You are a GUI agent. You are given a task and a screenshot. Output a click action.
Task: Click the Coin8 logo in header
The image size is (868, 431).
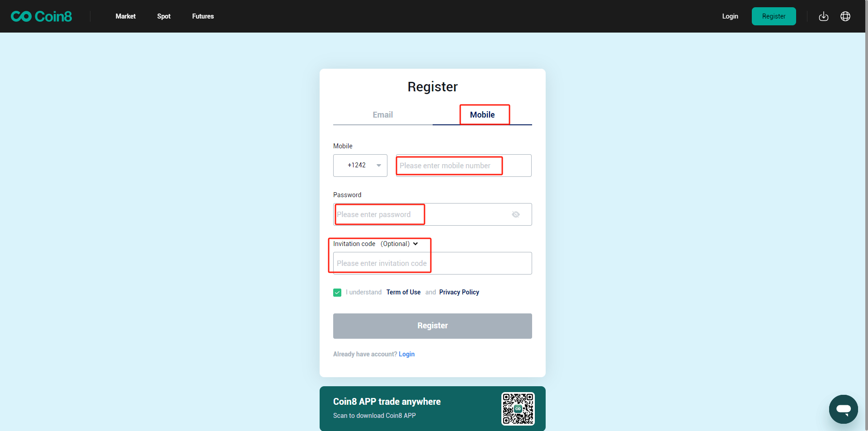tap(42, 16)
